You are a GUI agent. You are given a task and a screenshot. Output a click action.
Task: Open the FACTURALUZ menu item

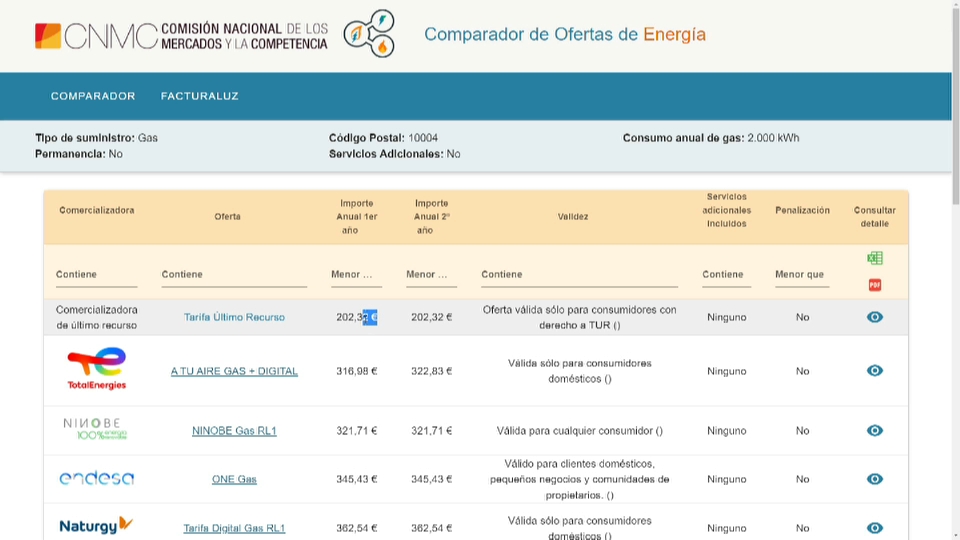[x=200, y=96]
